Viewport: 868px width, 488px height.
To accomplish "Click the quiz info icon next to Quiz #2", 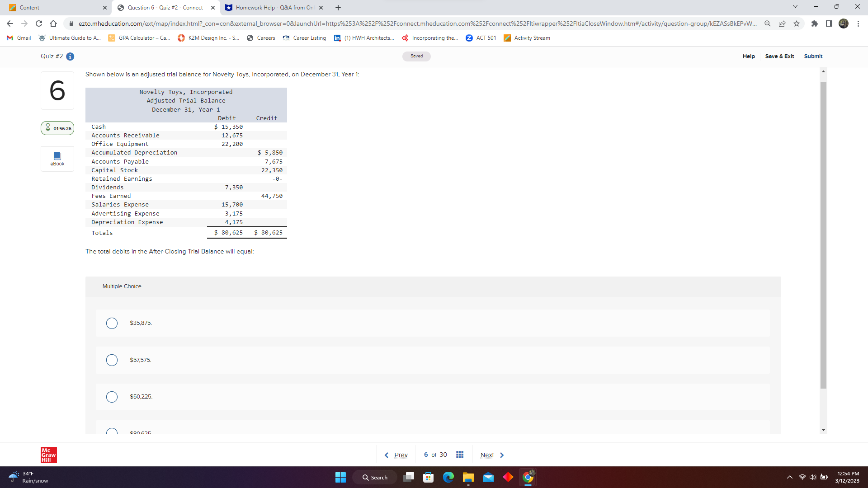I will pyautogui.click(x=70, y=56).
